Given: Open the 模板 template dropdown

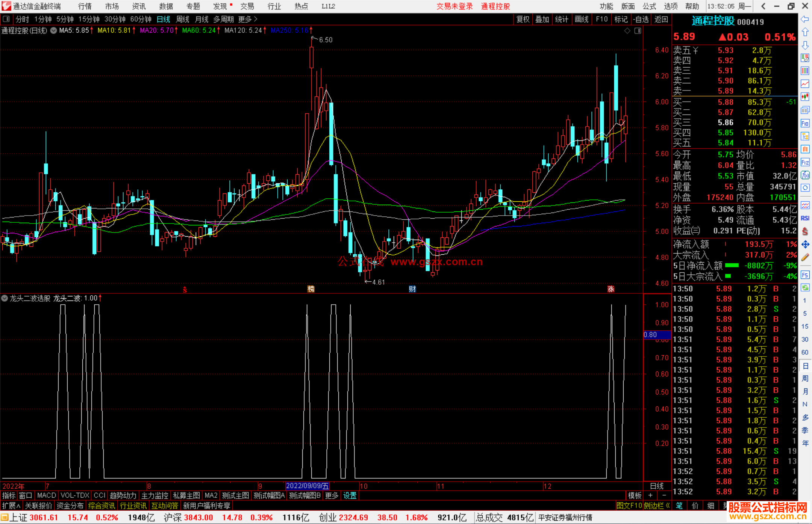Looking at the screenshot, I should click(635, 495).
